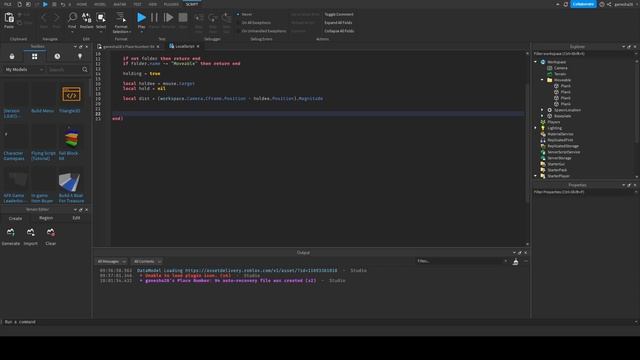Open the Toolbox Marketplace tab icon

point(12,56)
